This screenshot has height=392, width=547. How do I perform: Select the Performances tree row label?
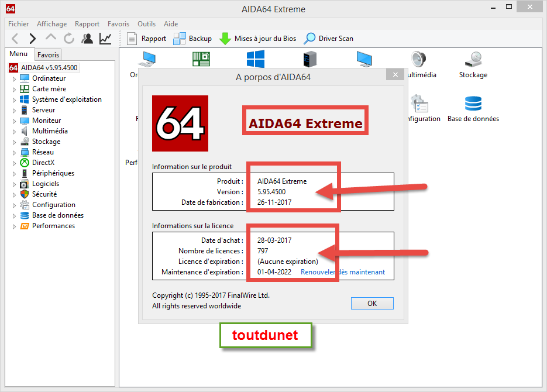53,226
